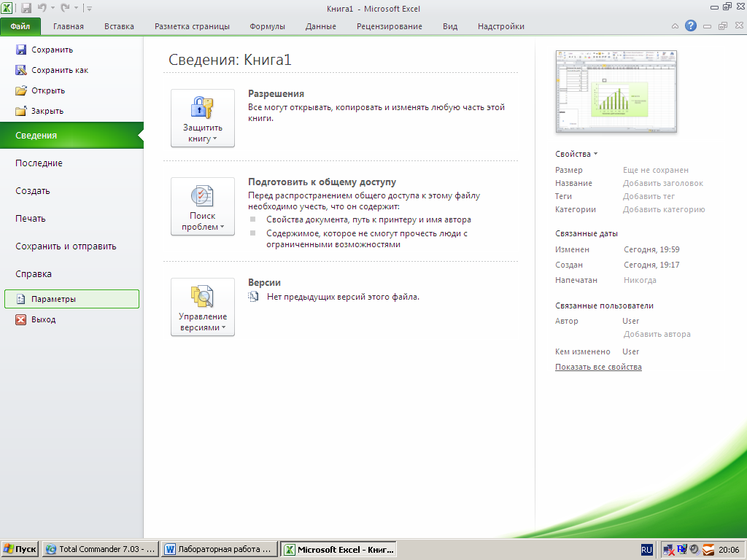The image size is (747, 560).
Task: Click the Microsoft Excel taskbar button
Action: pyautogui.click(x=338, y=549)
